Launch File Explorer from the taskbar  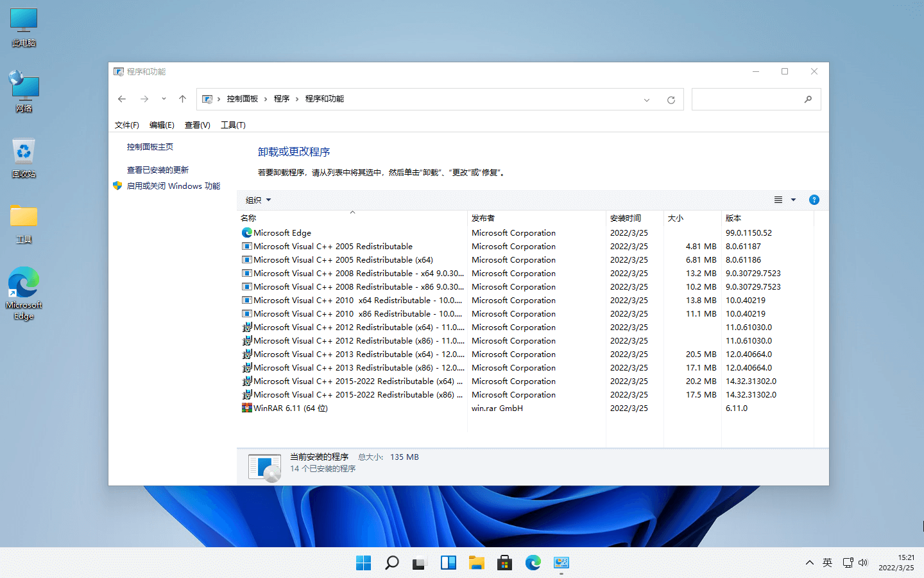pyautogui.click(x=476, y=563)
